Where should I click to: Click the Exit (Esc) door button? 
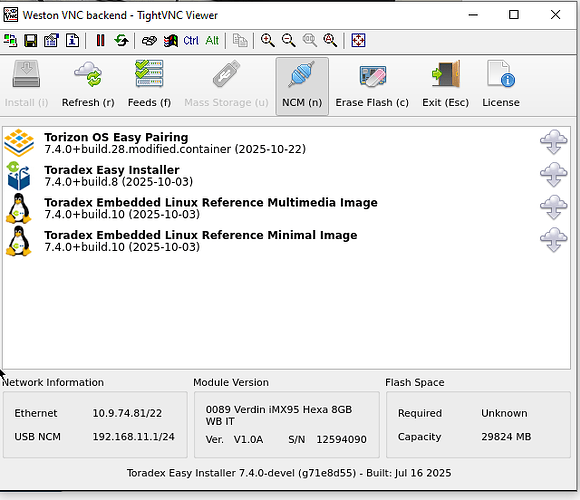(x=445, y=85)
